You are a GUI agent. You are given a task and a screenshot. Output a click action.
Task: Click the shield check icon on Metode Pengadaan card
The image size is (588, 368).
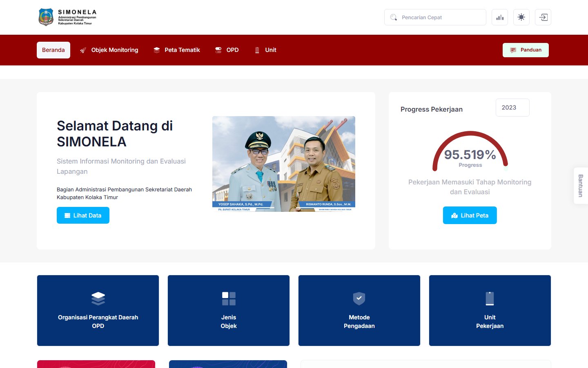point(359,298)
